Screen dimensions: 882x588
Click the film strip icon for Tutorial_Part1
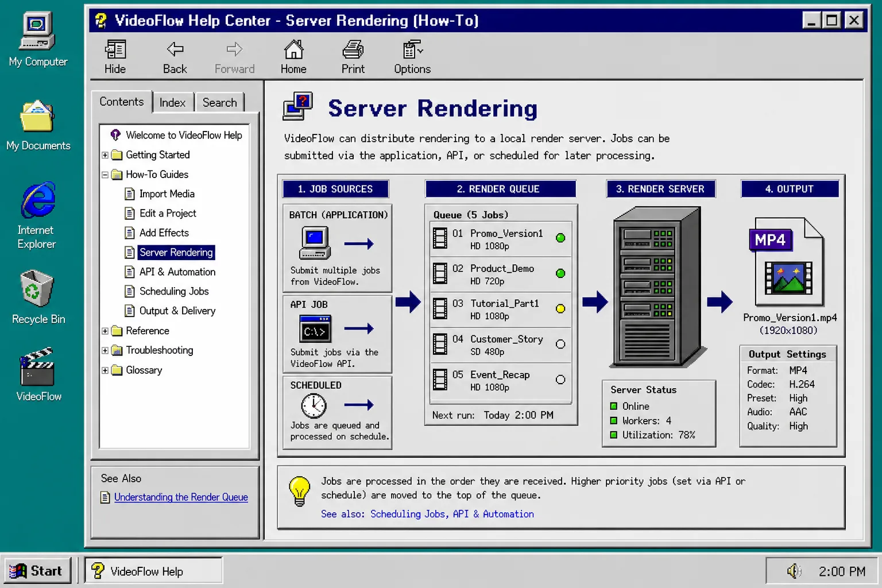[x=440, y=309]
